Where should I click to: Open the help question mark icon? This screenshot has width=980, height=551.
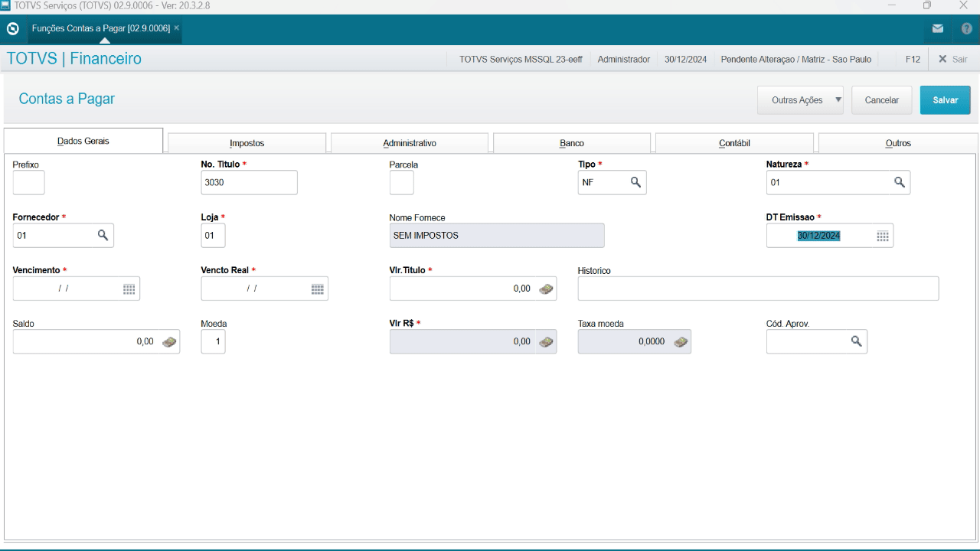(967, 29)
